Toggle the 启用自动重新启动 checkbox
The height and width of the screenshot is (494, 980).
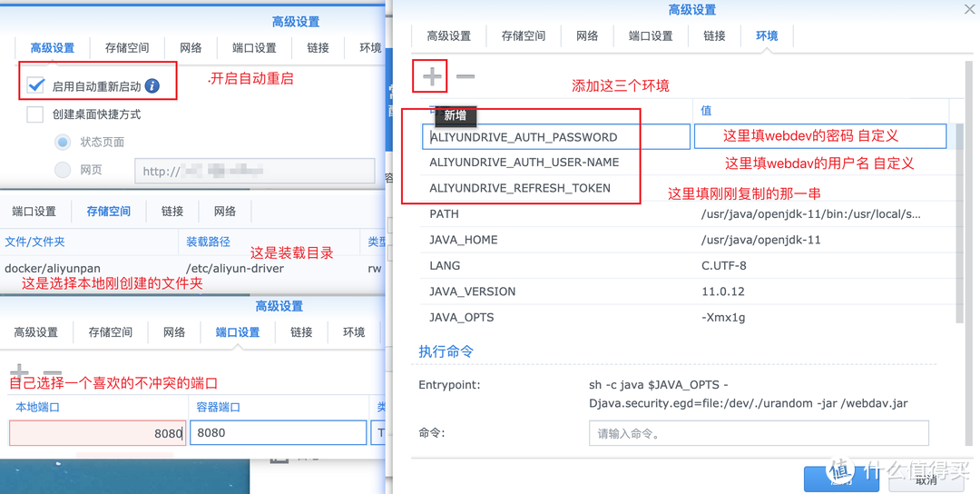click(x=35, y=85)
